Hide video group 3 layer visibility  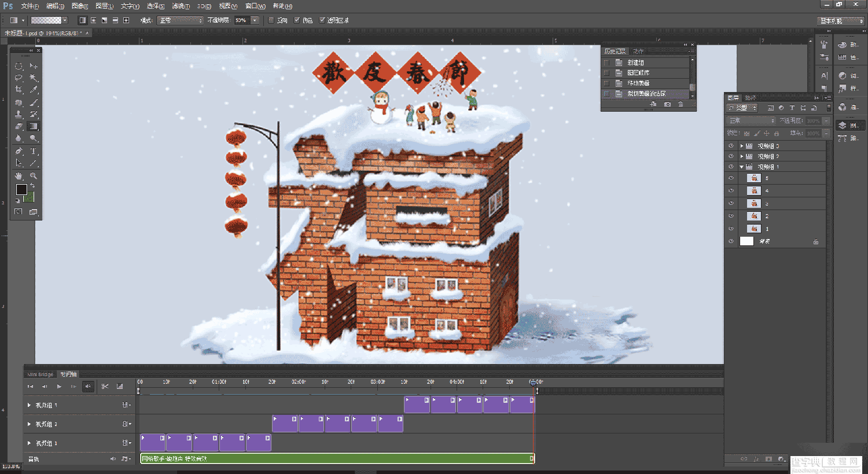[x=731, y=146]
